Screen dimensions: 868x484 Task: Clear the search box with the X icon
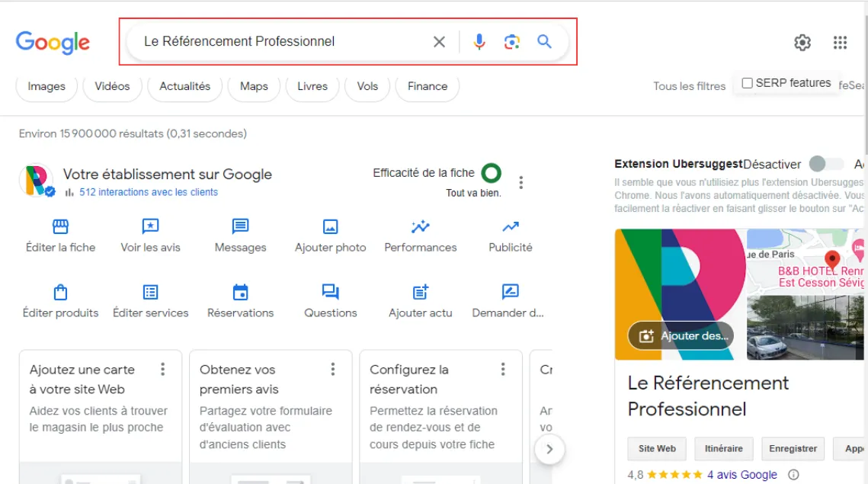[x=439, y=41]
